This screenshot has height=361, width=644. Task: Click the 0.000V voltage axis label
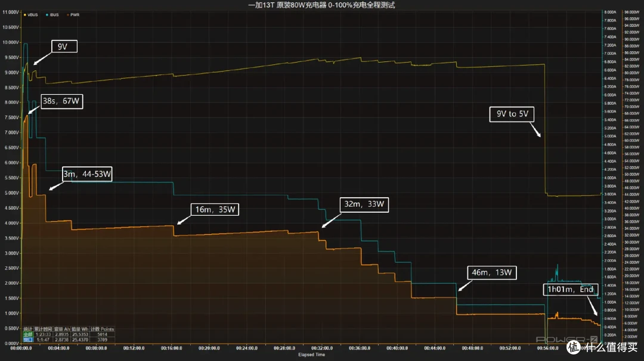coord(11,343)
